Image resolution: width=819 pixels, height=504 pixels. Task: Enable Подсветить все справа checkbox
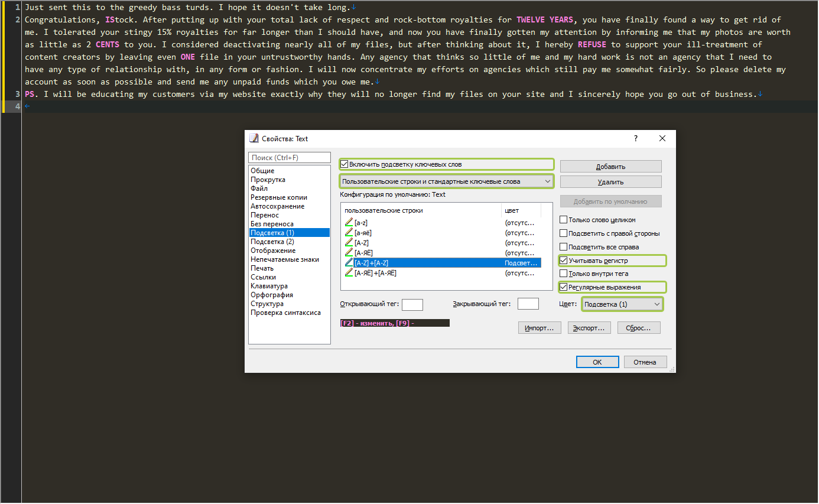pos(564,247)
